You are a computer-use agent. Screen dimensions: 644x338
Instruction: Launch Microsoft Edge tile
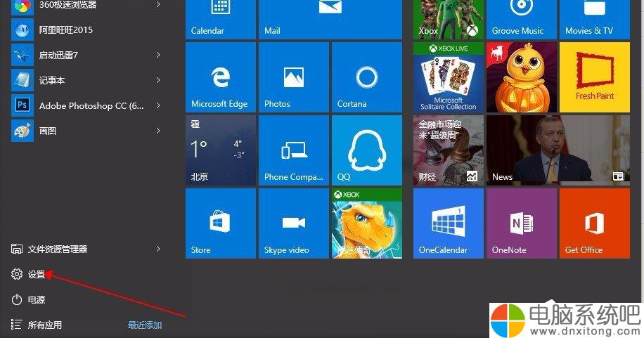click(221, 77)
